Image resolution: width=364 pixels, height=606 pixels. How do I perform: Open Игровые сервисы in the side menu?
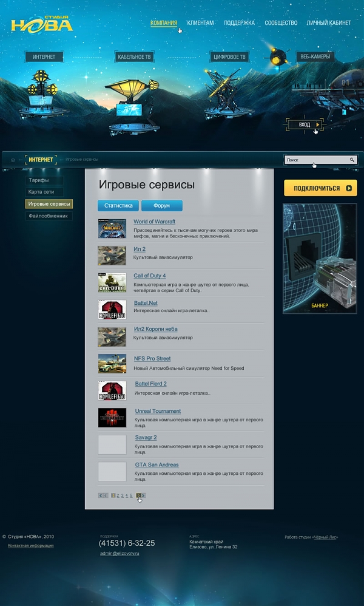tap(49, 204)
